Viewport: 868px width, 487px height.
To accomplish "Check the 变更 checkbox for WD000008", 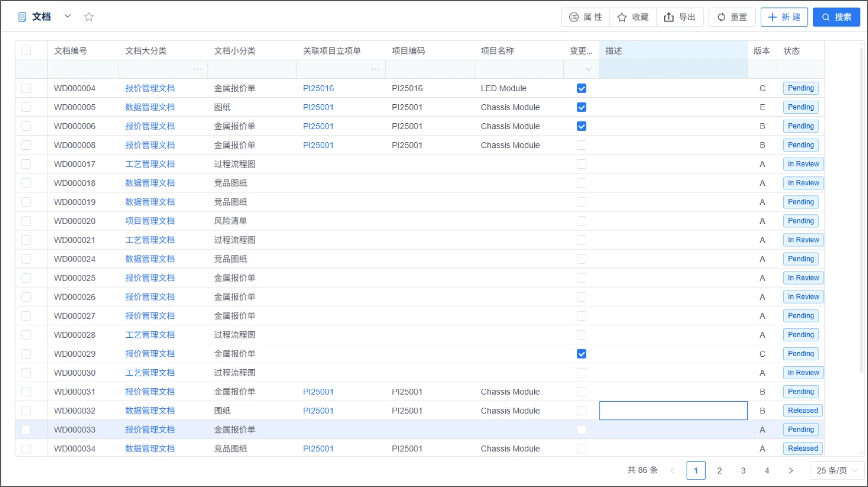I will pyautogui.click(x=581, y=145).
